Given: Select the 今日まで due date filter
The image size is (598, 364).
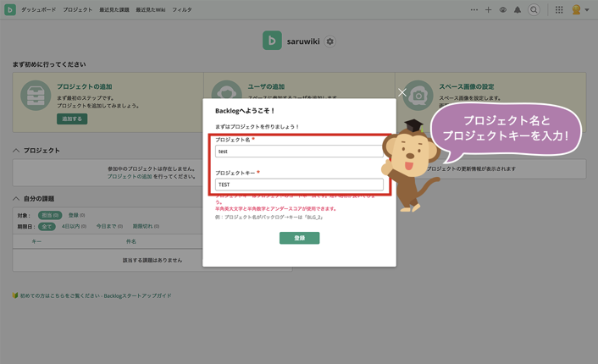Looking at the screenshot, I should point(109,226).
